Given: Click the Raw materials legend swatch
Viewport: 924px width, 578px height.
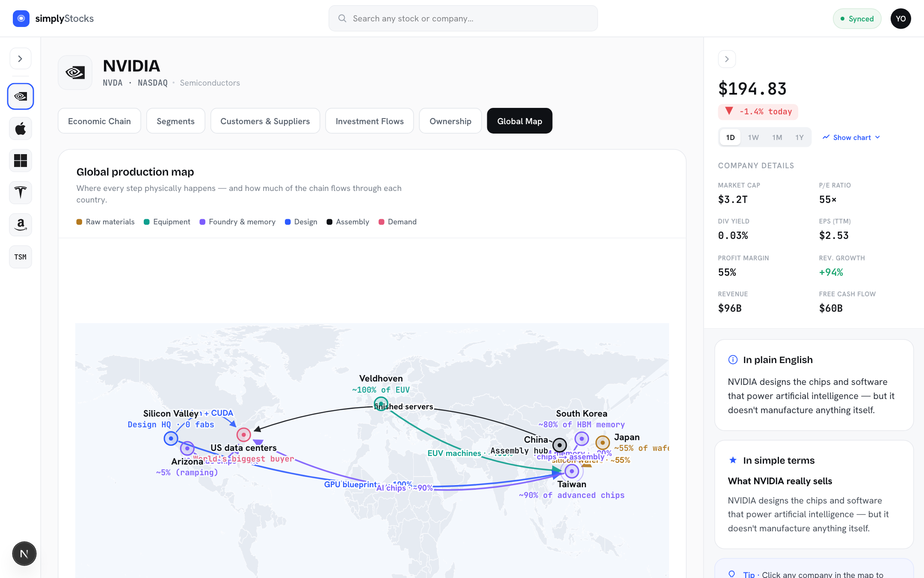Looking at the screenshot, I should [x=79, y=222].
